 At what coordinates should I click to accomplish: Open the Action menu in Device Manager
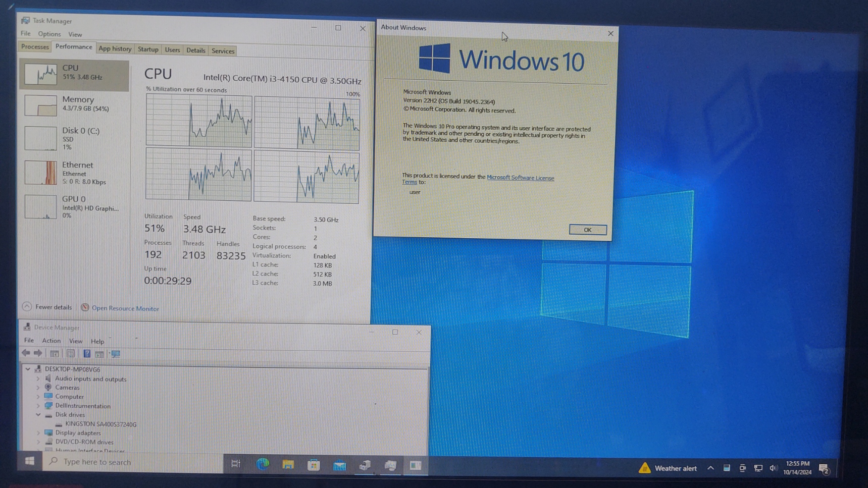51,341
